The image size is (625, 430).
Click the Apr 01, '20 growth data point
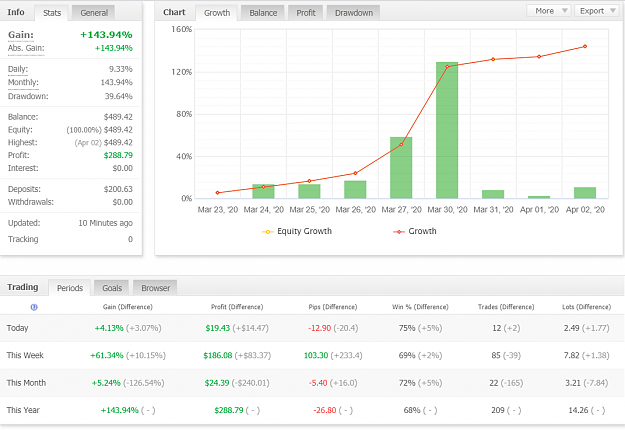(539, 57)
